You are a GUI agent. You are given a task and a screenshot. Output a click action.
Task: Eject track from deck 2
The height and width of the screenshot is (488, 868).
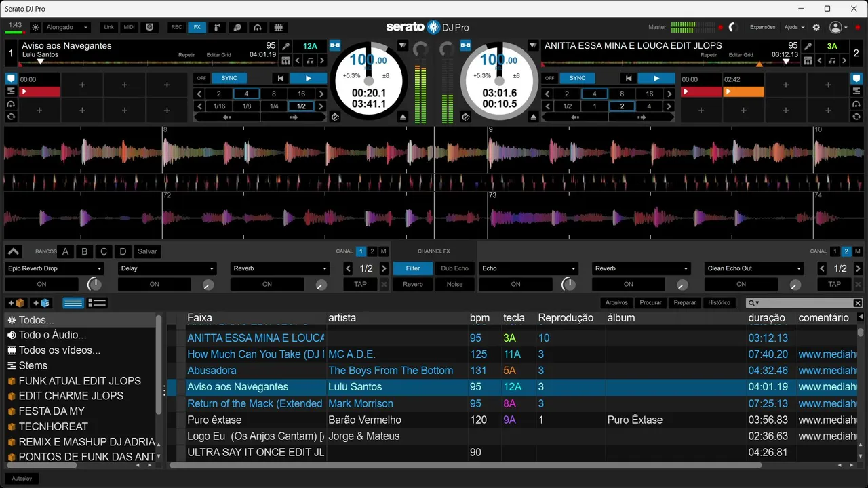534,117
